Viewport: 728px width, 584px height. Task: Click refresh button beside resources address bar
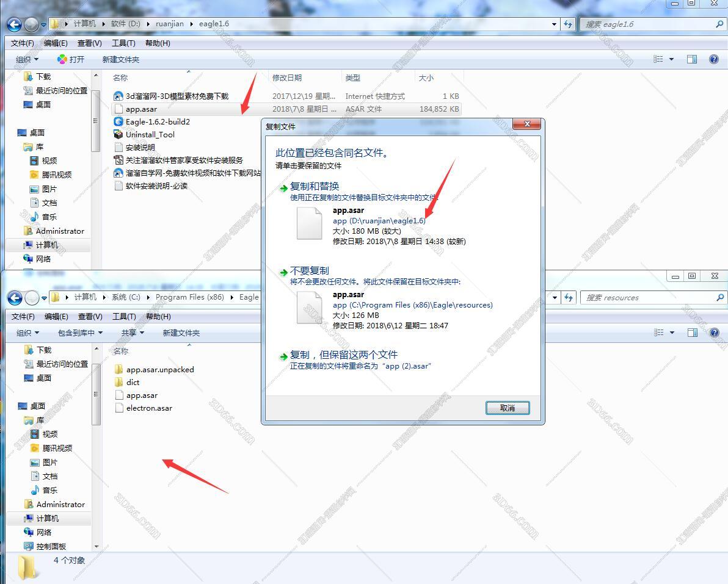pos(569,297)
